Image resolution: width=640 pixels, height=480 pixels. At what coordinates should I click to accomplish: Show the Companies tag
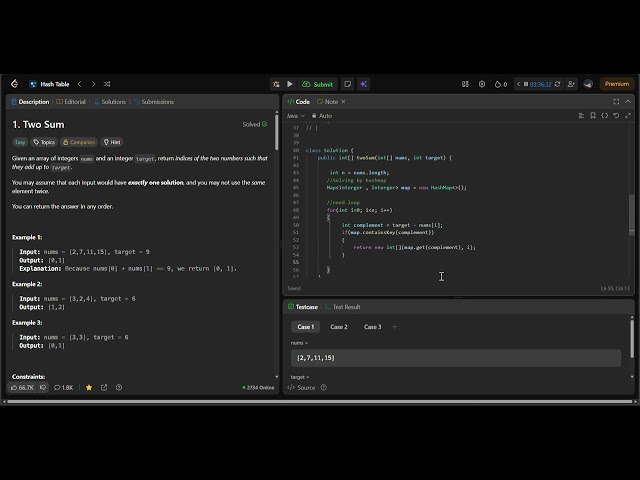click(x=79, y=142)
